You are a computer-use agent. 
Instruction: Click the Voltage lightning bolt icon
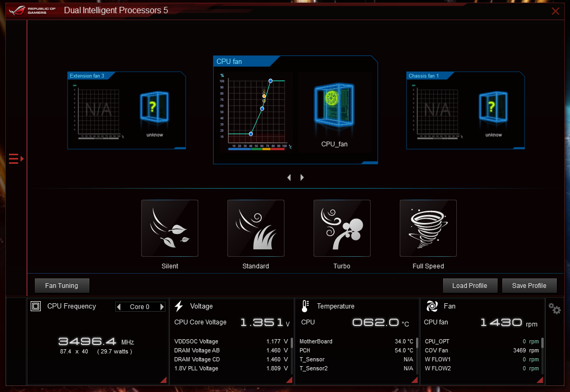pyautogui.click(x=179, y=306)
